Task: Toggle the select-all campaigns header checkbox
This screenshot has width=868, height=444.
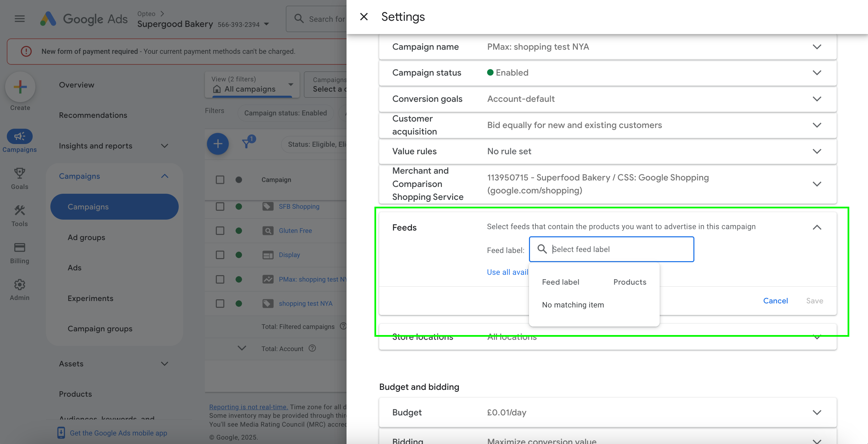Action: click(x=220, y=179)
